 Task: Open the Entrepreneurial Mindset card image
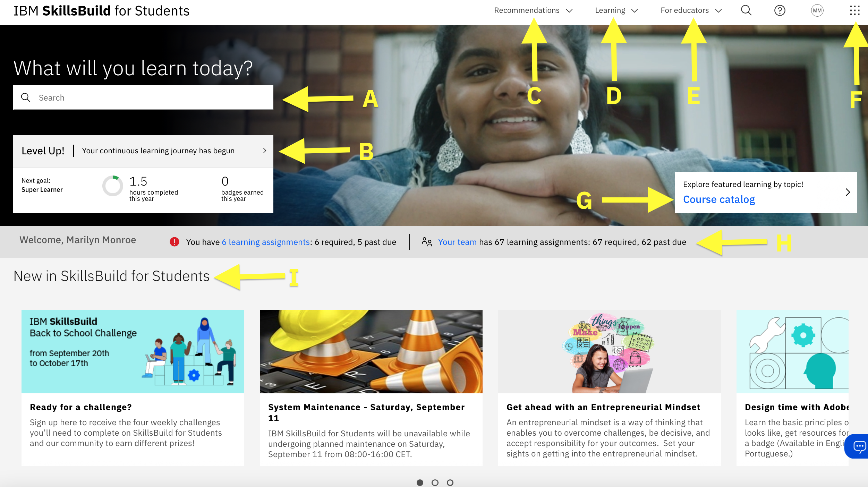pos(610,351)
